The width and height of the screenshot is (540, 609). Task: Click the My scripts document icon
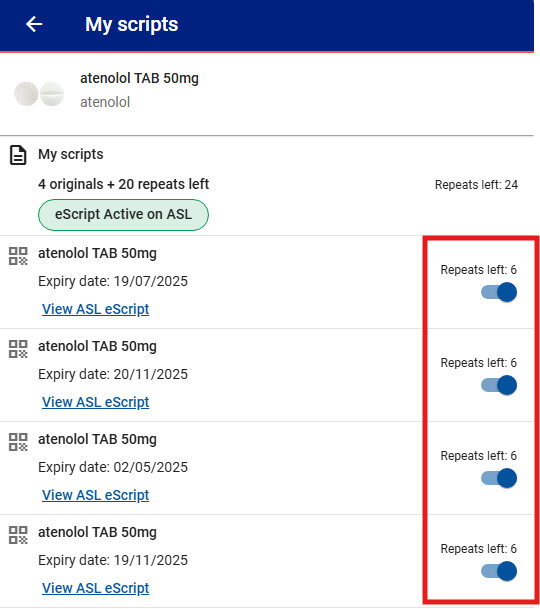coord(18,155)
